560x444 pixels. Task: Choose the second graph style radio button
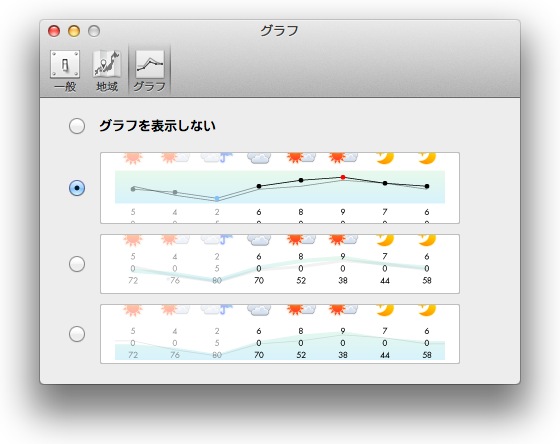[77, 264]
